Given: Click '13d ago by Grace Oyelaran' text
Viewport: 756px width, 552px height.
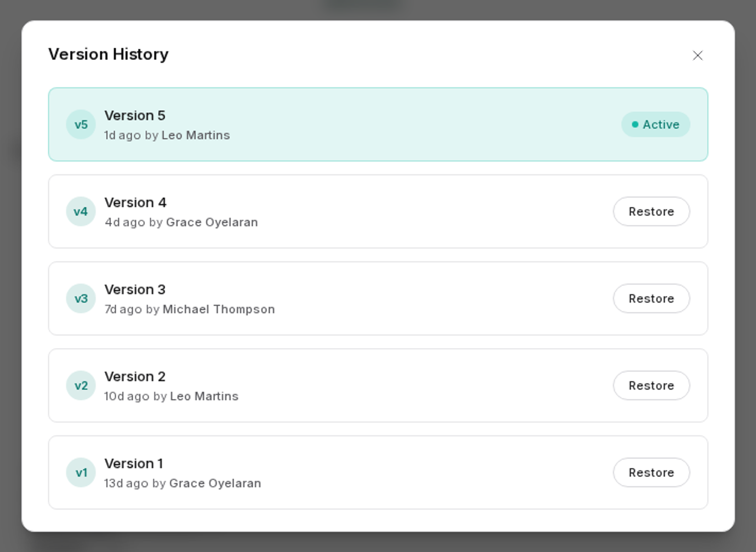Looking at the screenshot, I should point(182,483).
